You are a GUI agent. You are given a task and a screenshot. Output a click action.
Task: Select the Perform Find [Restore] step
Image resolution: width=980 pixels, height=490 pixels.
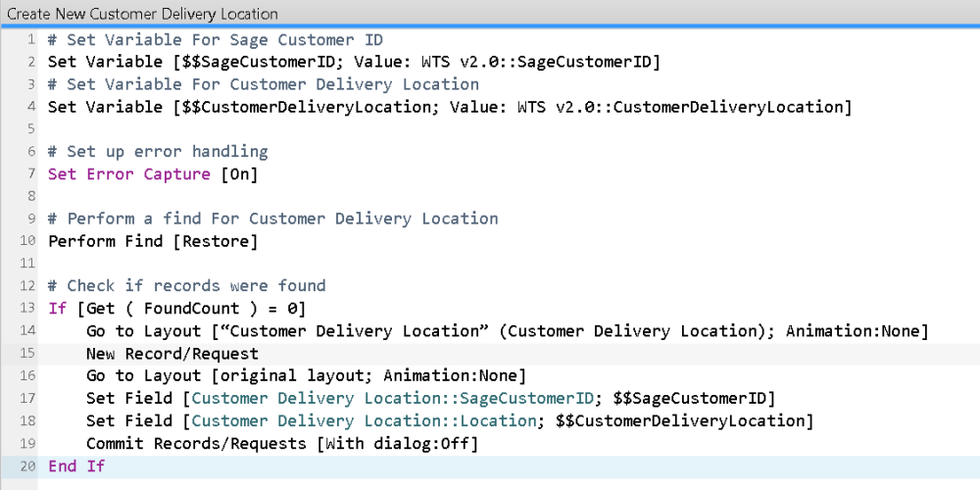pyautogui.click(x=153, y=241)
